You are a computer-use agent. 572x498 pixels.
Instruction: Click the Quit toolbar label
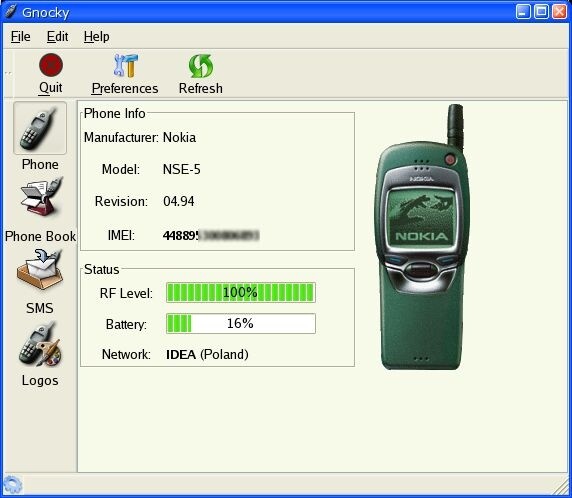(x=51, y=88)
